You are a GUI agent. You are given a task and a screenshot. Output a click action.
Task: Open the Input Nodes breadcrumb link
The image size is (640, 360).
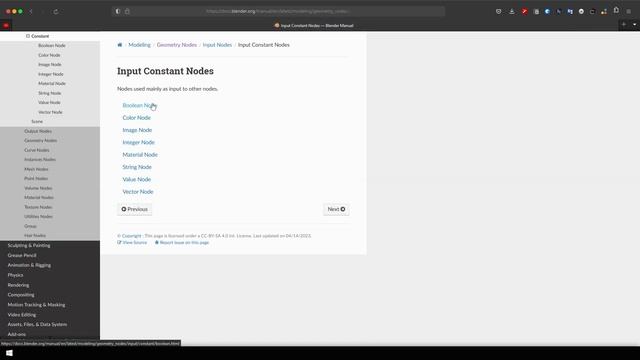[217, 45]
